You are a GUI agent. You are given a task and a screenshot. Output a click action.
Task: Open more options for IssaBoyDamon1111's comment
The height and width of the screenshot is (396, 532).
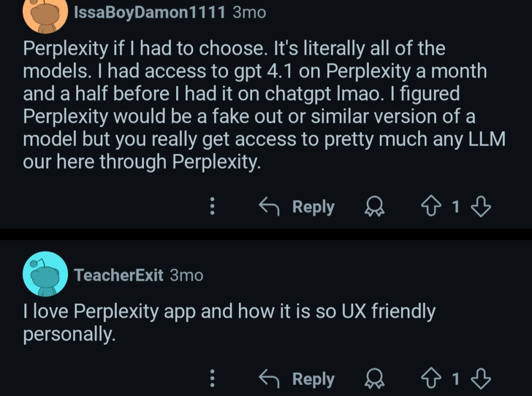click(212, 207)
